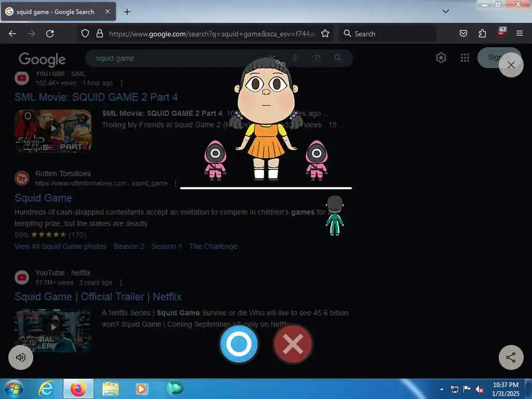Start voice search with microphone
This screenshot has height=399, width=532.
coord(295,58)
